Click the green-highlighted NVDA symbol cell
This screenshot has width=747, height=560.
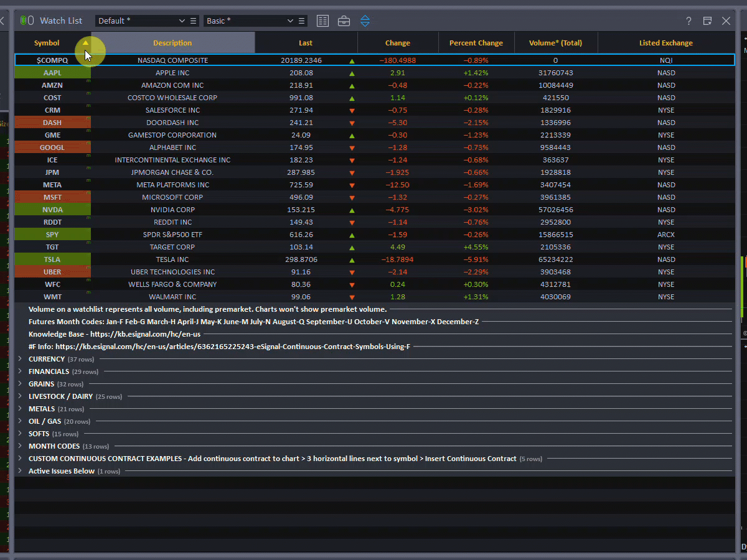click(x=52, y=210)
